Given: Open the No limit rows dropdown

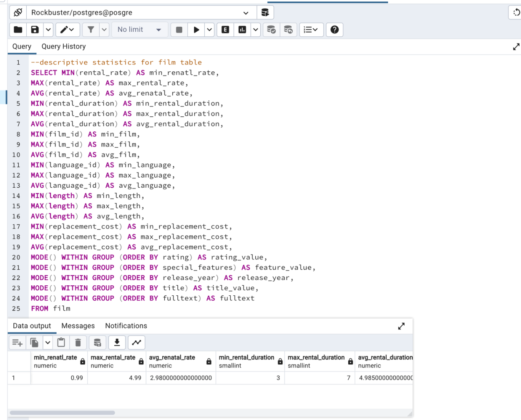Looking at the screenshot, I should point(140,29).
